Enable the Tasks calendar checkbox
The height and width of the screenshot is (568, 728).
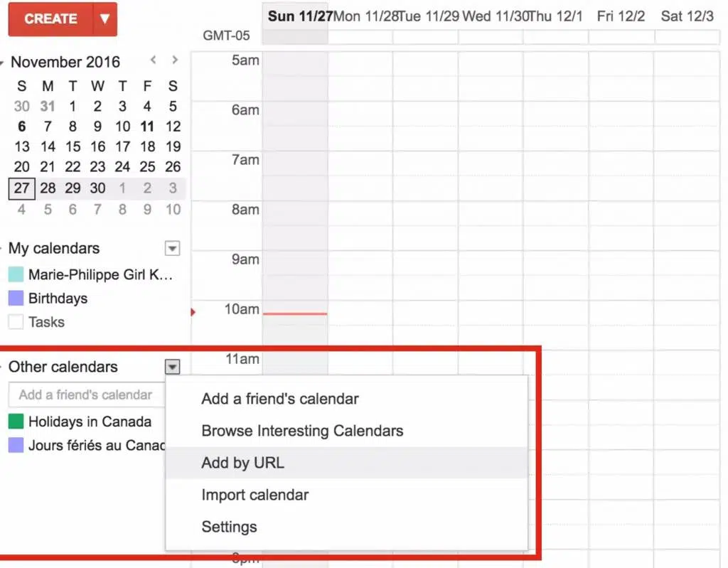(16, 322)
